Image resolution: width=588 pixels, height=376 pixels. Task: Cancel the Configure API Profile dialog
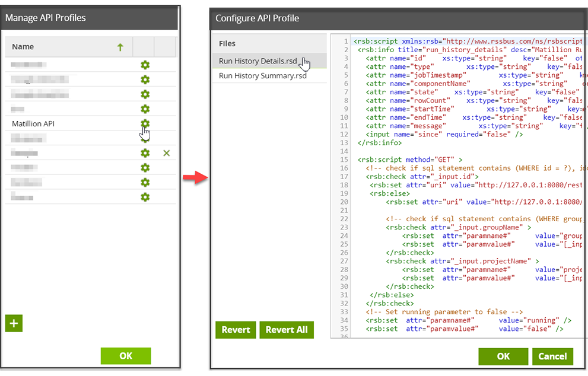point(552,356)
